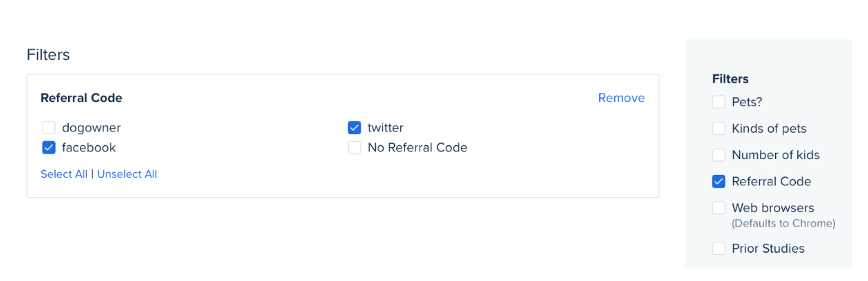Image resolution: width=868 pixels, height=281 pixels.
Task: Enable the Number of kids filter checkbox
Action: [719, 155]
